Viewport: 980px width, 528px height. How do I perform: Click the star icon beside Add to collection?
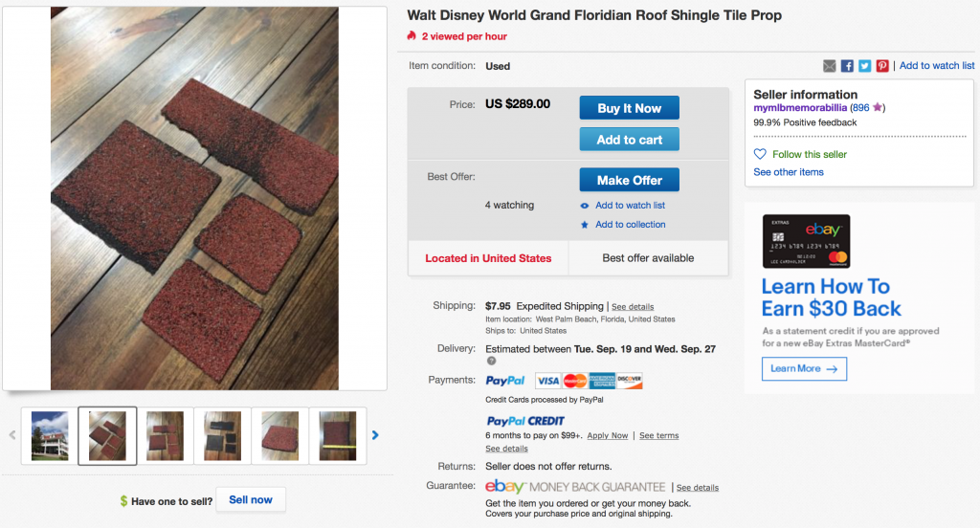(585, 225)
